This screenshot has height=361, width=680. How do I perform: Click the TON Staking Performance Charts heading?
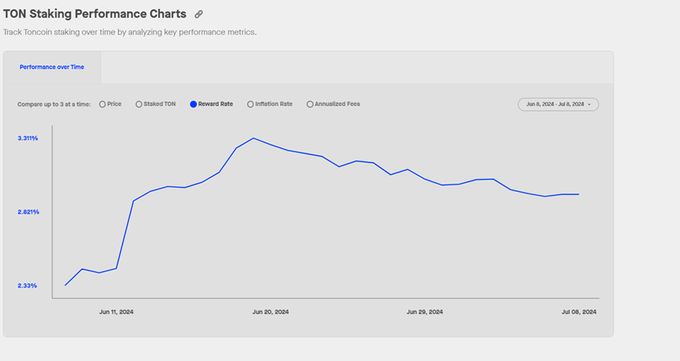(95, 14)
